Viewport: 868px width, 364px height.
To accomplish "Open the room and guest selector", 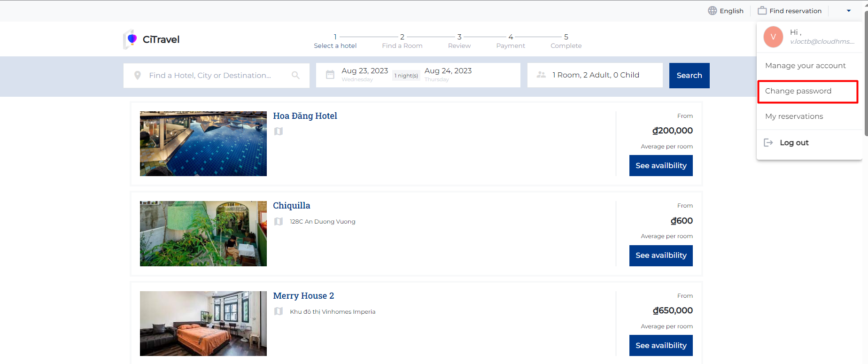I will point(595,75).
